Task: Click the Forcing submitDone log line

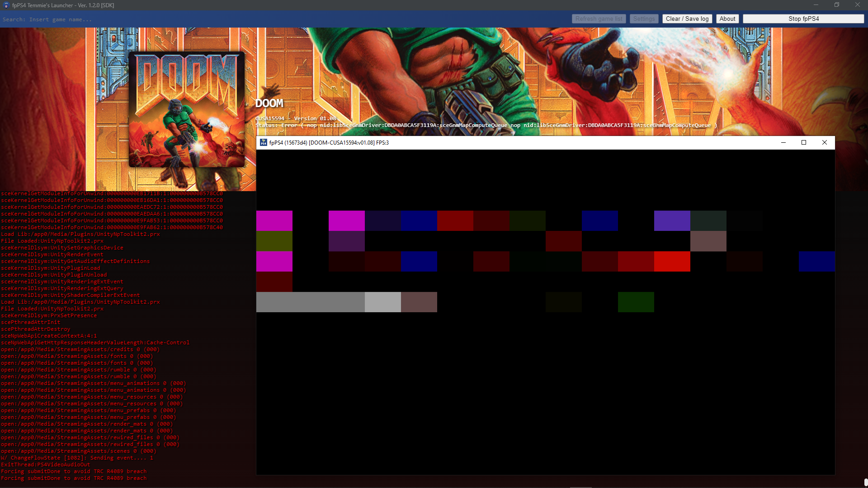Action: click(74, 471)
